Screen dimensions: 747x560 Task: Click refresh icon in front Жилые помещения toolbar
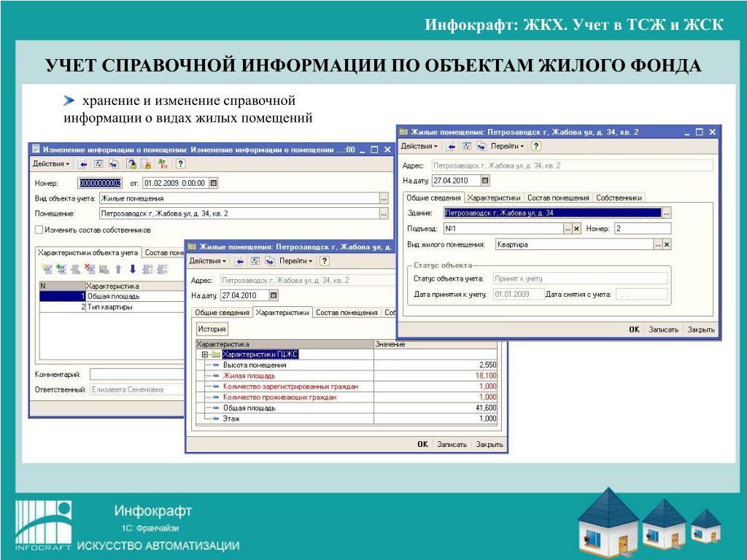pyautogui.click(x=466, y=146)
